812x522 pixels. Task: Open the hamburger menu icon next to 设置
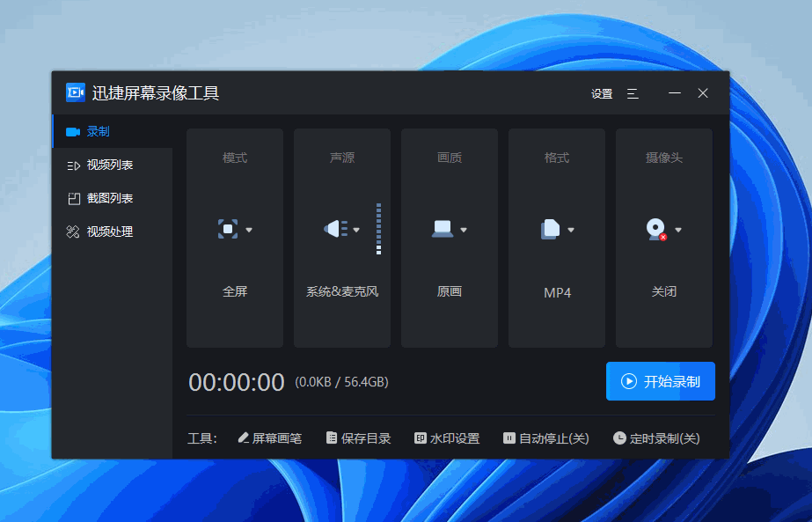pos(633,94)
